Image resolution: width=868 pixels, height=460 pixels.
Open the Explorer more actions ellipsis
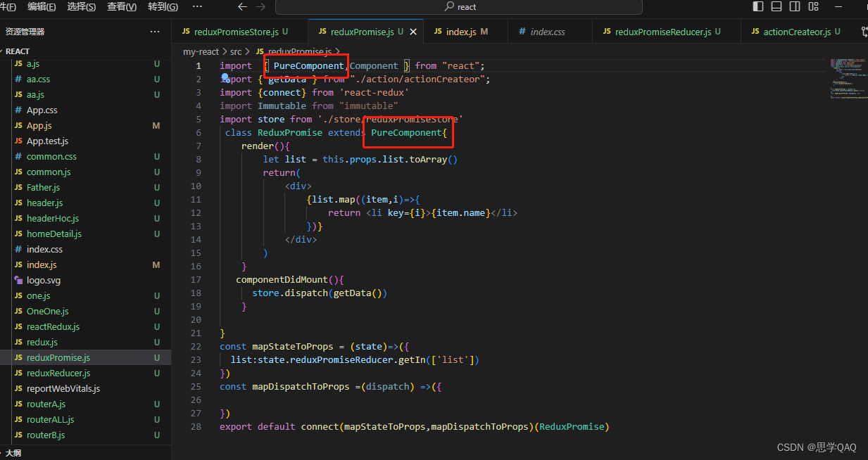pyautogui.click(x=155, y=31)
